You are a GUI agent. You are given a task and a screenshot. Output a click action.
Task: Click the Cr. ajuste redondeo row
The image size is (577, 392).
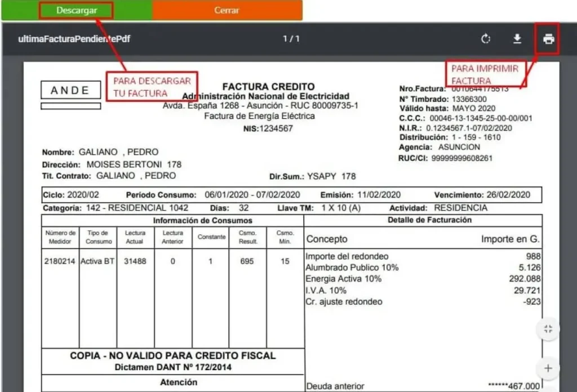[423, 301]
